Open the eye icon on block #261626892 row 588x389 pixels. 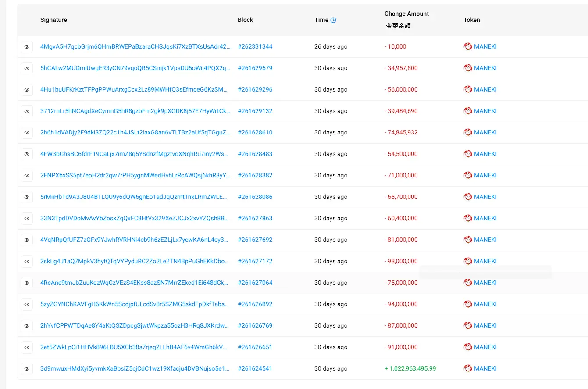coord(27,304)
